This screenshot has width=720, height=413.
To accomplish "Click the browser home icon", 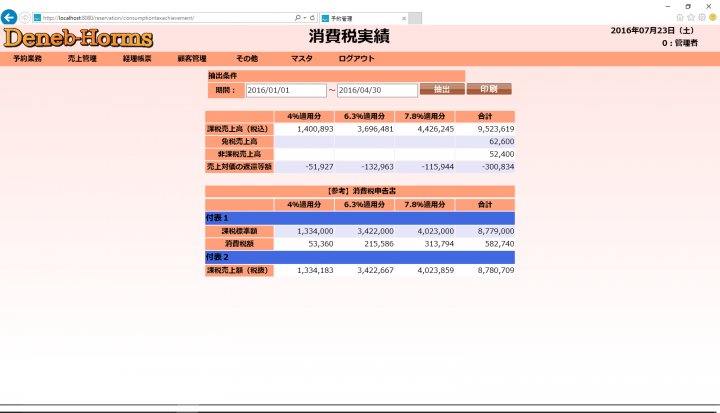I will (680, 17).
